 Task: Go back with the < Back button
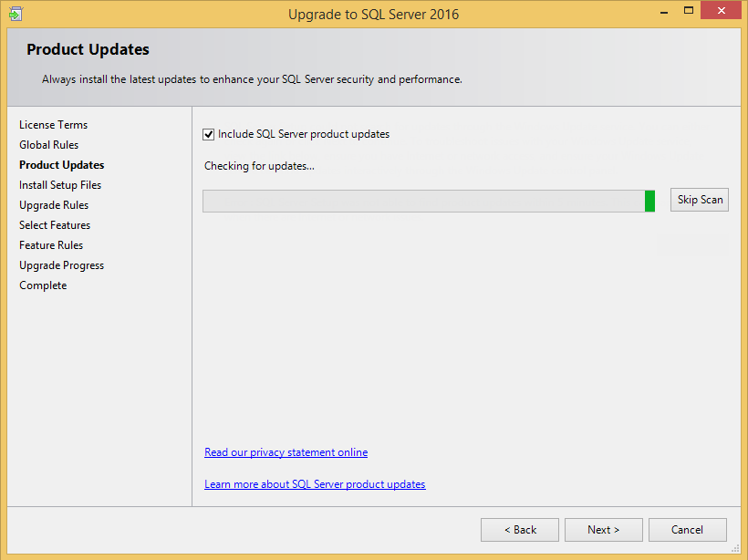(520, 530)
